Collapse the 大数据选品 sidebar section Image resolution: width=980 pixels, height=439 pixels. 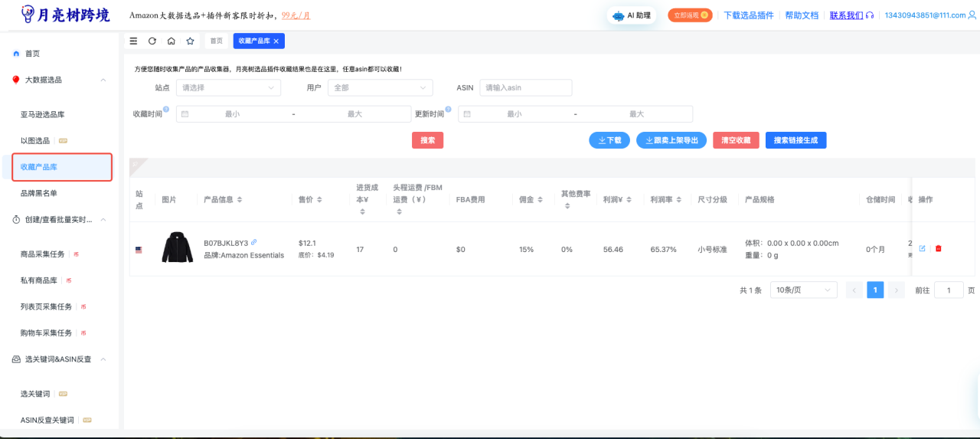tap(103, 80)
